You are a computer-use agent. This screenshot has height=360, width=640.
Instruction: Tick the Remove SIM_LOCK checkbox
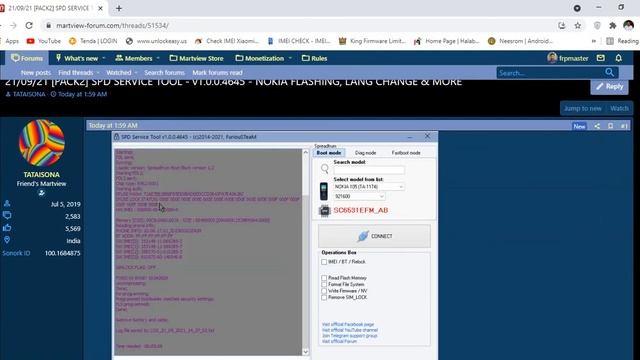(x=324, y=298)
